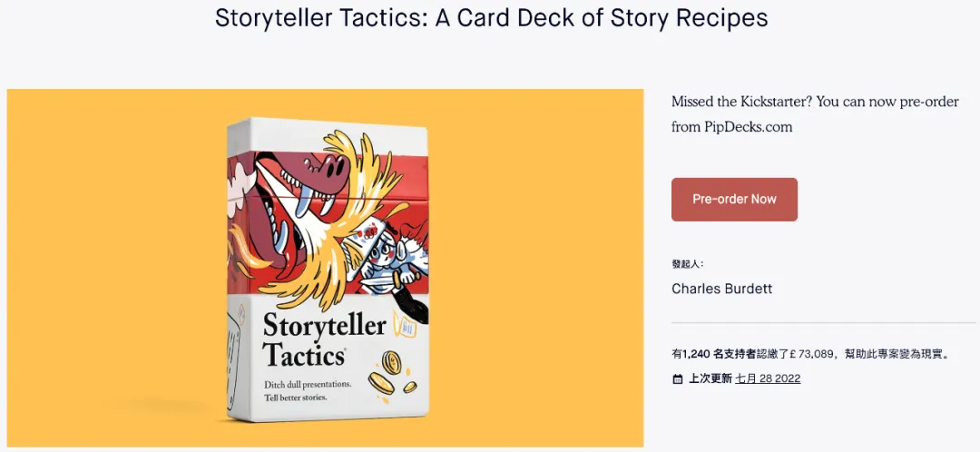Viewport: 980px width, 452px height.
Task: Click the project title heading
Action: click(x=491, y=18)
